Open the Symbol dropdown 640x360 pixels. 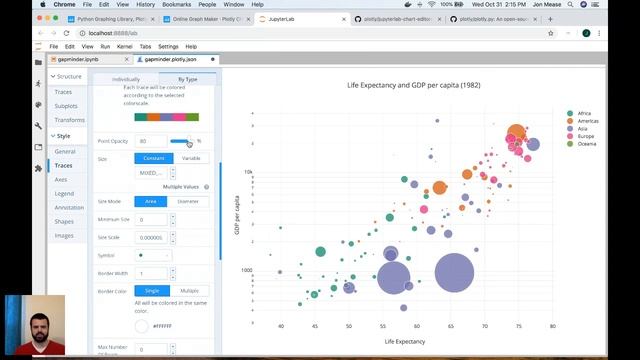(x=153, y=256)
